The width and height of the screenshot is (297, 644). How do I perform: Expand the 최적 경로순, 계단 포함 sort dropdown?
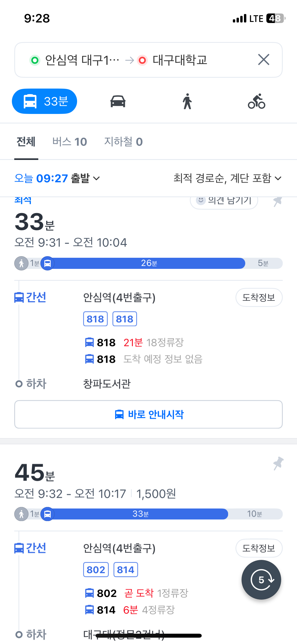pos(228,178)
